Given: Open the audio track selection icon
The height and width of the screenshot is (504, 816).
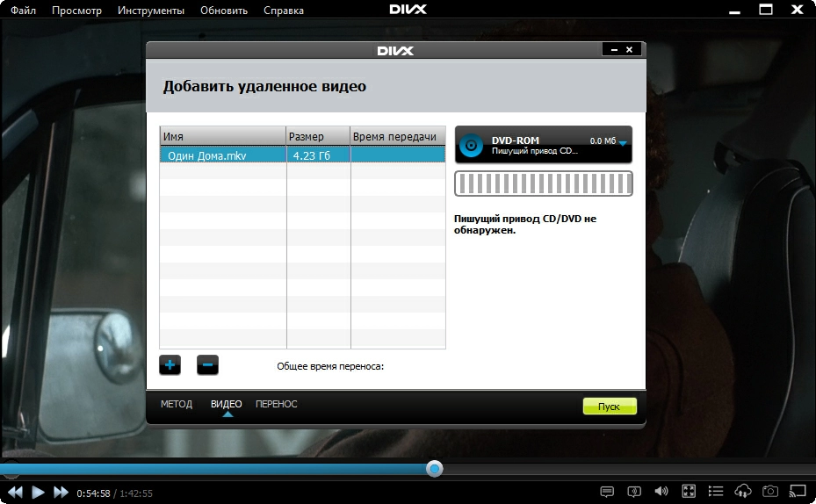Looking at the screenshot, I should point(634,492).
